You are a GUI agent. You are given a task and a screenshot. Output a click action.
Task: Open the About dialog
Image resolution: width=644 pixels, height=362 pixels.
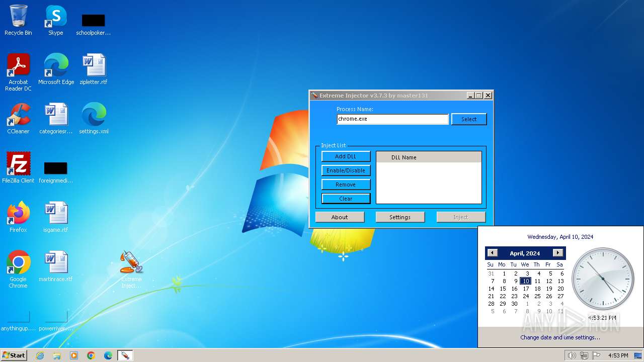coord(340,217)
